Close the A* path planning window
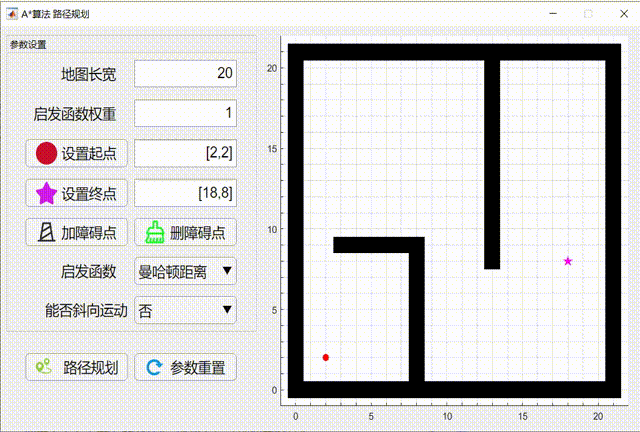 tap(624, 14)
